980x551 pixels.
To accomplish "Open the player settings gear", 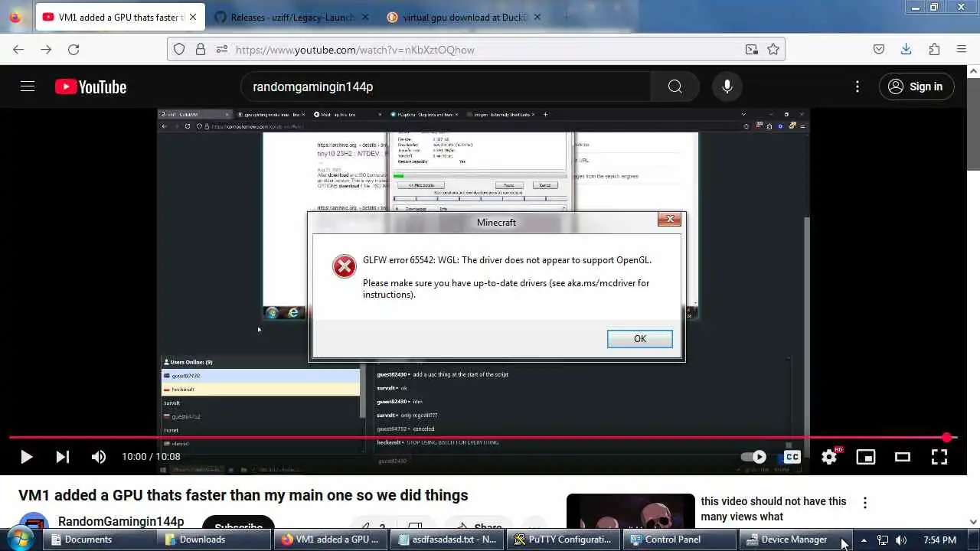I will click(829, 457).
